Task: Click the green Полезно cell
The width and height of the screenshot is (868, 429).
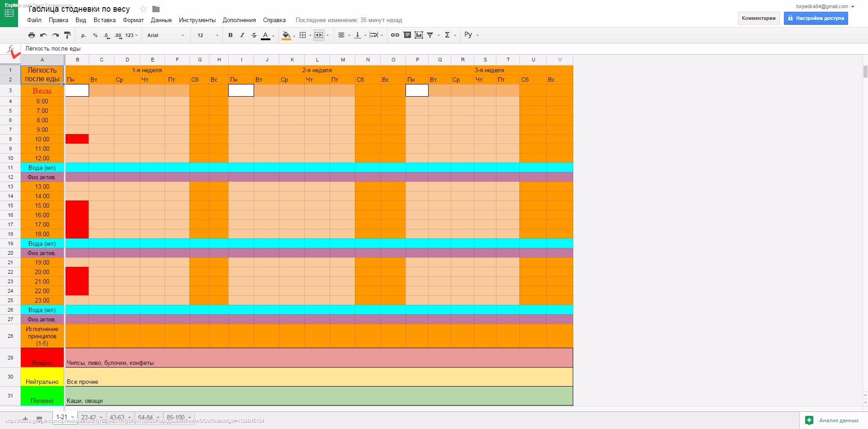Action: pos(42,396)
